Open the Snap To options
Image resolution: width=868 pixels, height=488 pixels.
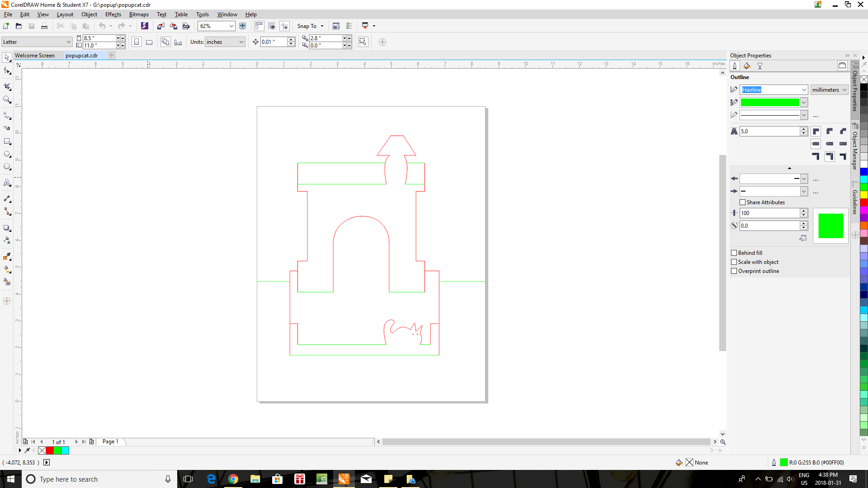click(x=311, y=26)
